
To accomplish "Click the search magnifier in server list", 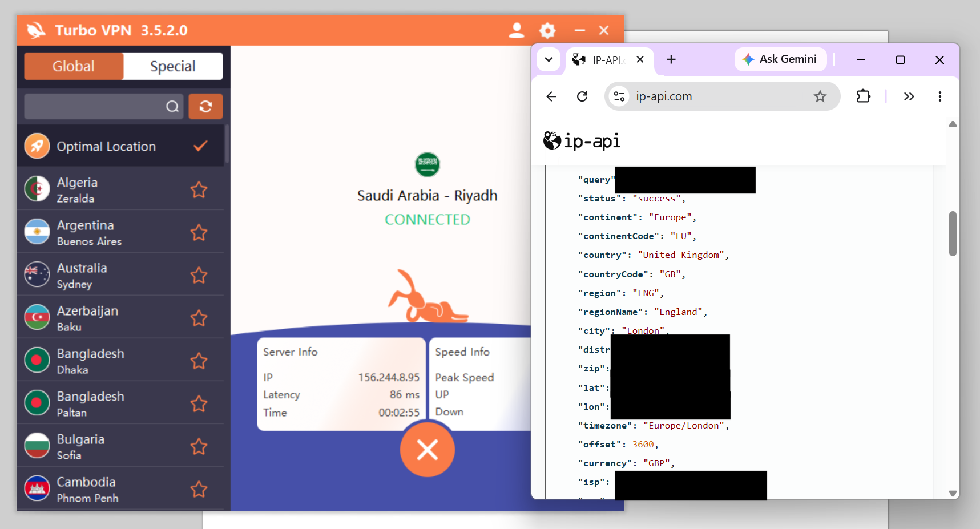I will [172, 107].
